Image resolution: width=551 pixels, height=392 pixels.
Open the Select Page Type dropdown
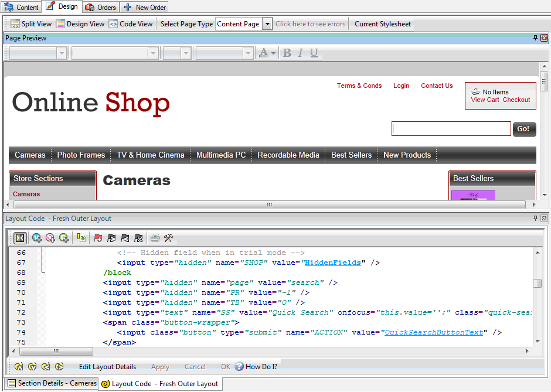(x=267, y=24)
